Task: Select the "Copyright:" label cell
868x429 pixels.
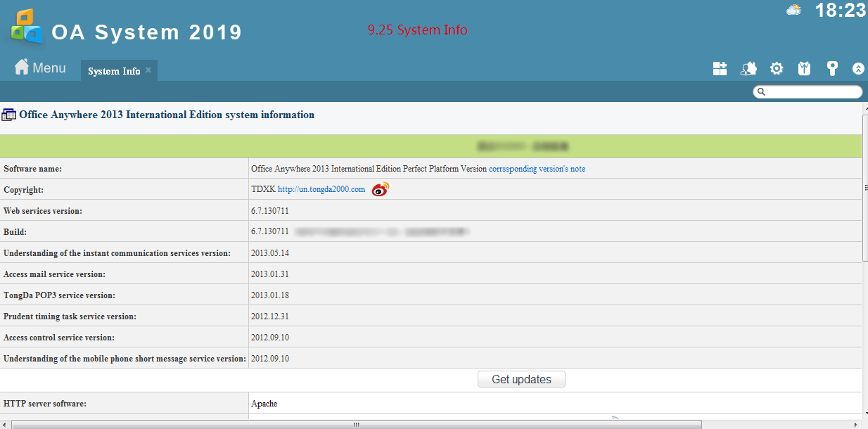Action: (125, 190)
